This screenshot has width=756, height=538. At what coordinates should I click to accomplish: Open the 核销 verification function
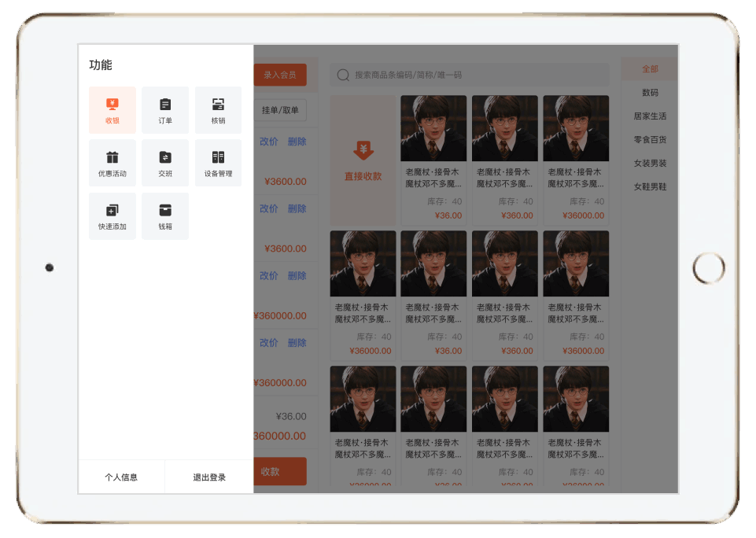(218, 110)
